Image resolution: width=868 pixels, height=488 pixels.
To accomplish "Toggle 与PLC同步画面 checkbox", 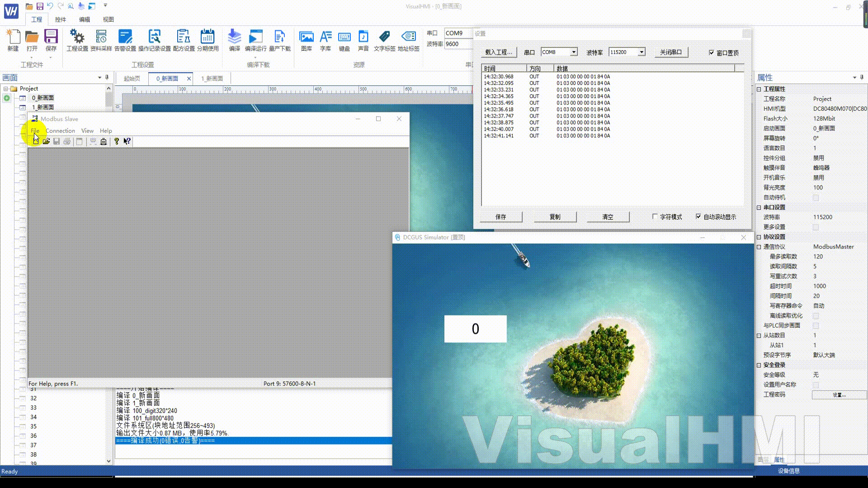I will pos(816,326).
